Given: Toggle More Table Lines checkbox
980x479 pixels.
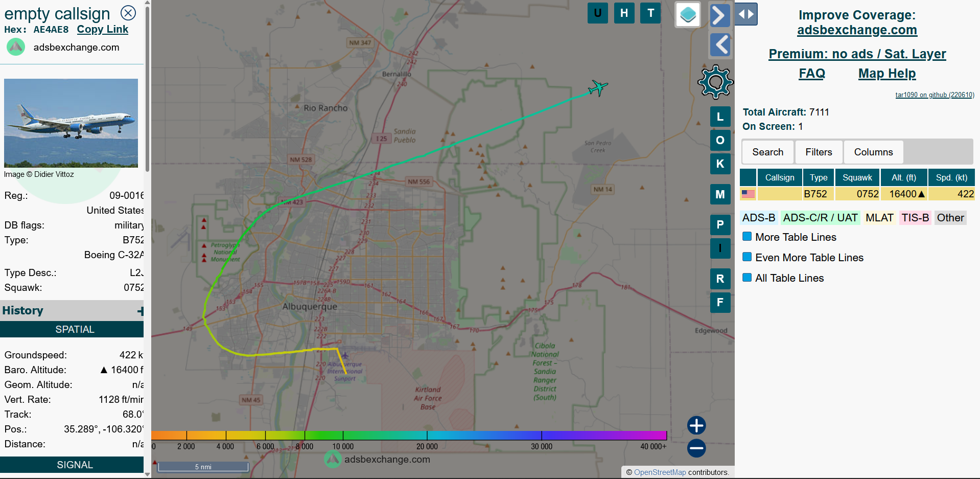Looking at the screenshot, I should pyautogui.click(x=747, y=236).
